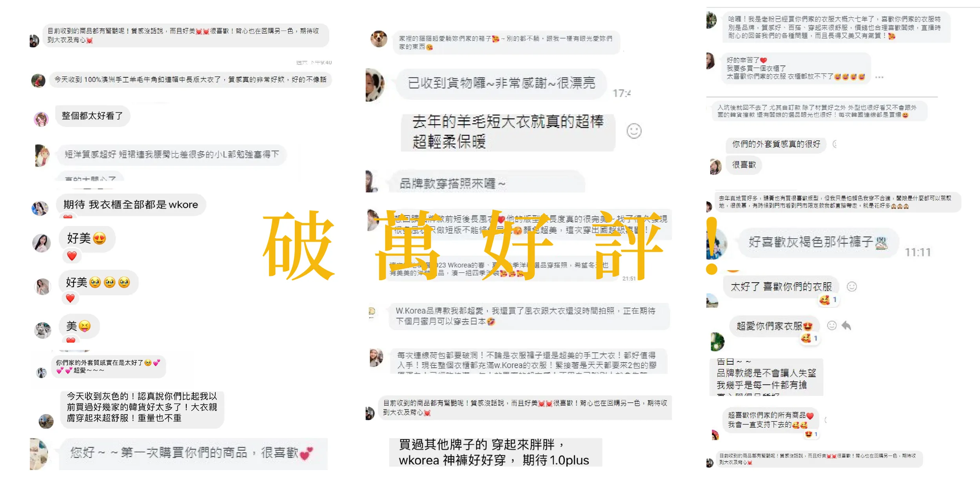Click the smiley react icon beside 超愛你們家衣服
Viewport: 980px width, 490px height.
point(832,325)
